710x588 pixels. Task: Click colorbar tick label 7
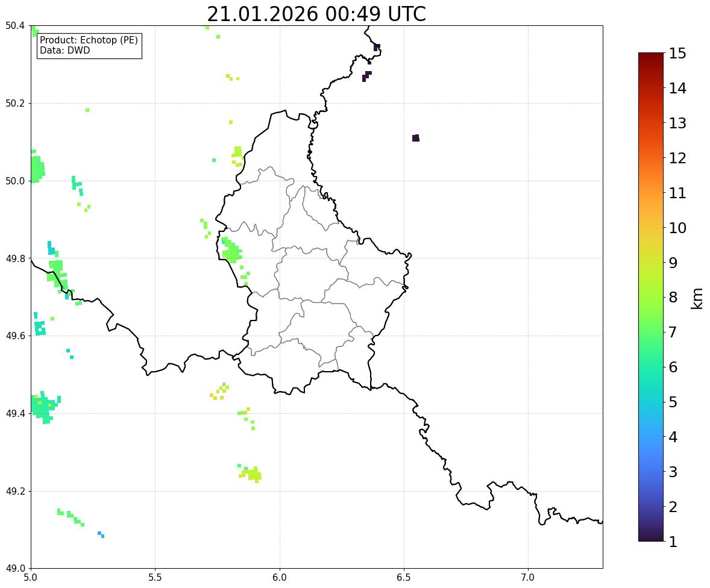click(673, 332)
